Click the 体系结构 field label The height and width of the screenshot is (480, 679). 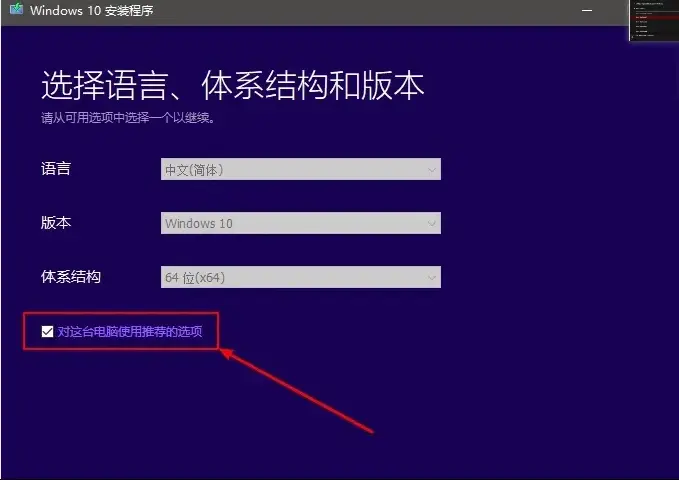(x=71, y=277)
